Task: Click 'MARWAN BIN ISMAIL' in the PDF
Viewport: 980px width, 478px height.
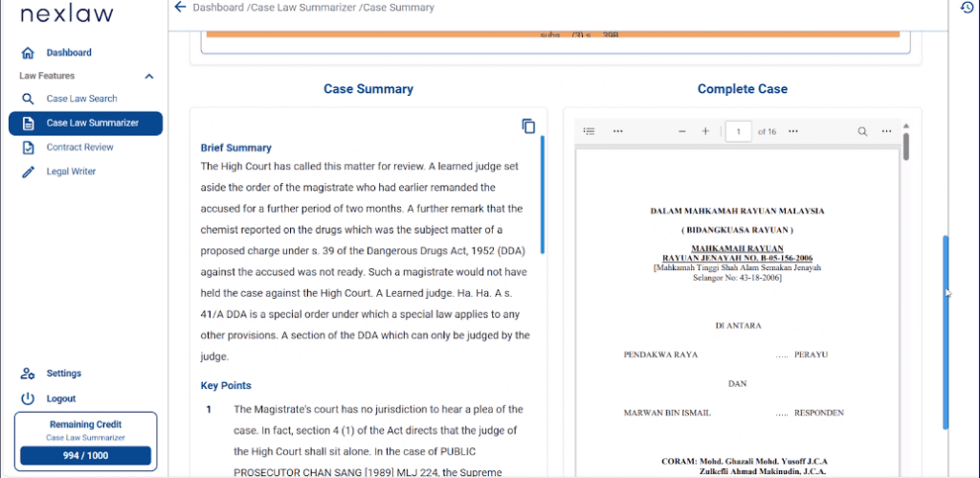Action: tap(667, 413)
